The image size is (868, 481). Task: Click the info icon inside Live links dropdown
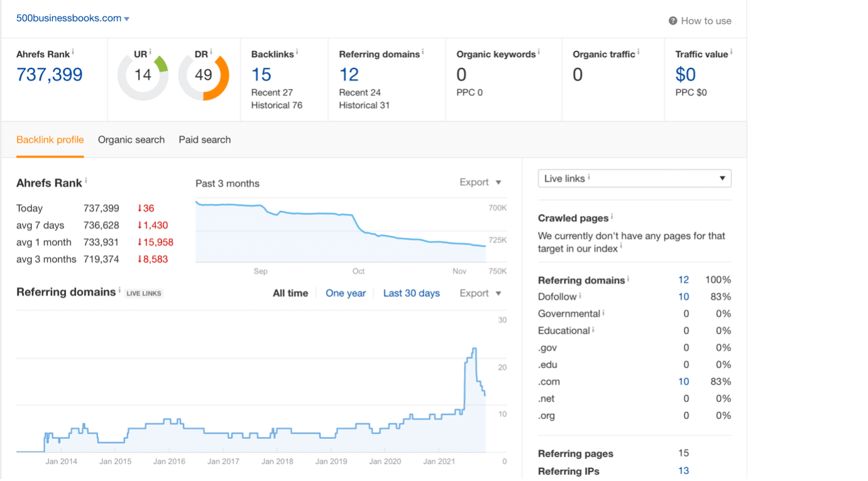589,178
